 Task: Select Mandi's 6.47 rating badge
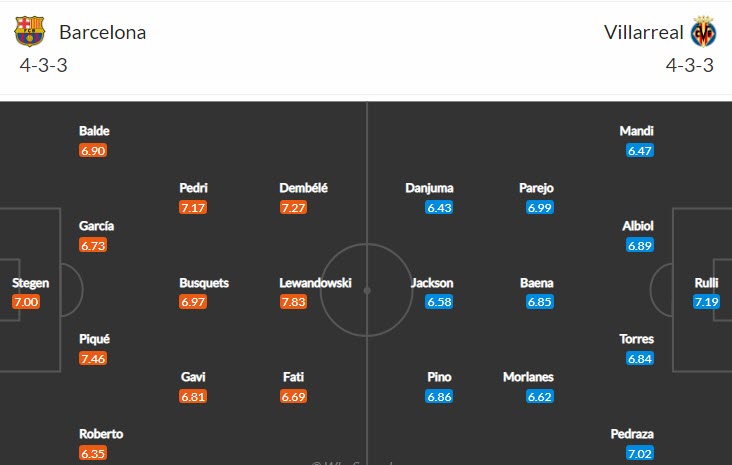click(640, 150)
